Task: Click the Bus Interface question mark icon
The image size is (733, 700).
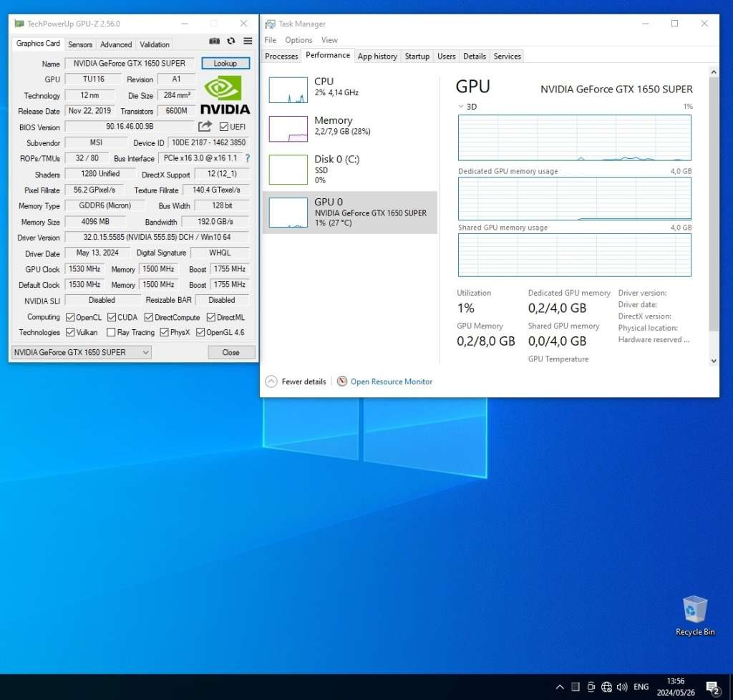Action: pyautogui.click(x=248, y=158)
